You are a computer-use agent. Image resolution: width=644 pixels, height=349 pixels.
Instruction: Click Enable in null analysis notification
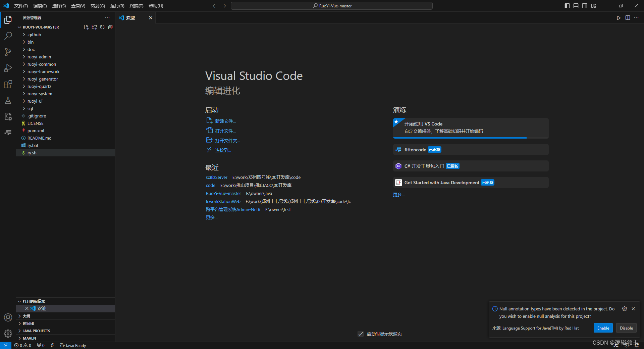pos(603,328)
